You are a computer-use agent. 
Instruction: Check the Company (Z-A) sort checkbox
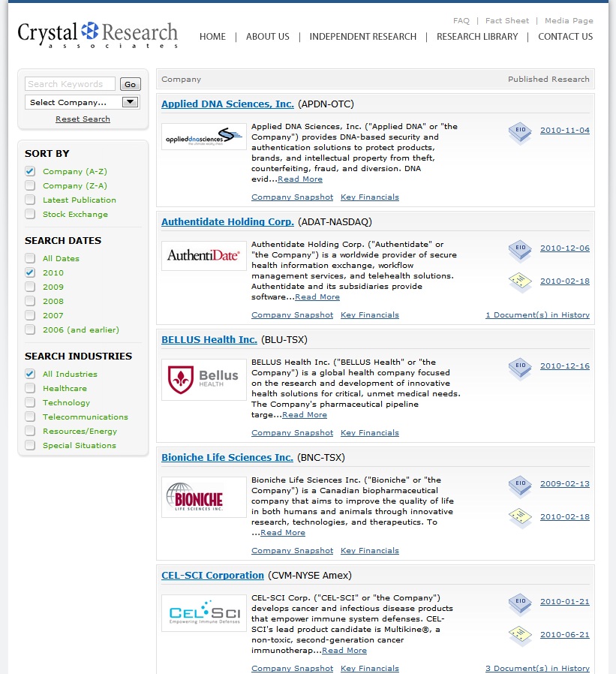point(30,185)
